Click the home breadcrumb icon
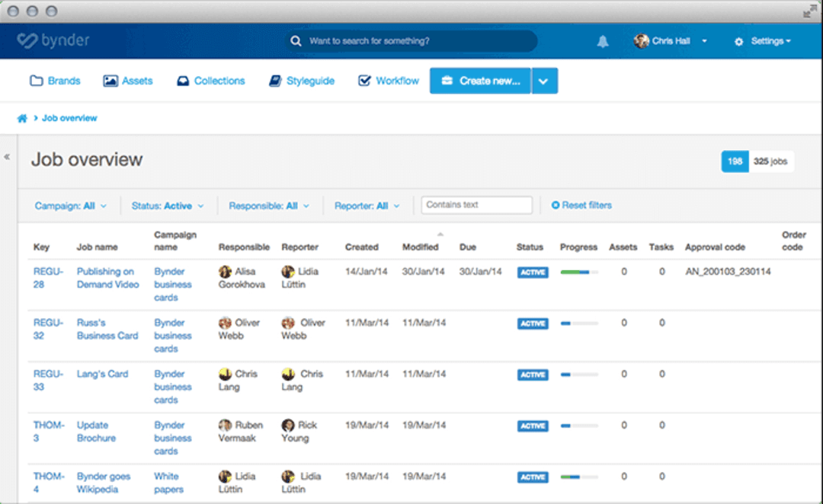Screen dimensions: 823x504 (21, 118)
